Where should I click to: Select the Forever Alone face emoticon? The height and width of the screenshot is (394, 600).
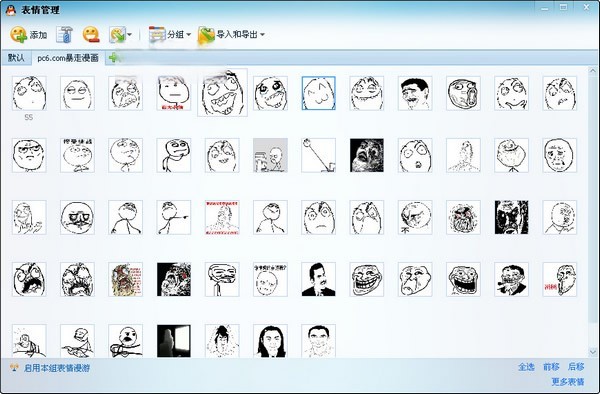pos(511,155)
